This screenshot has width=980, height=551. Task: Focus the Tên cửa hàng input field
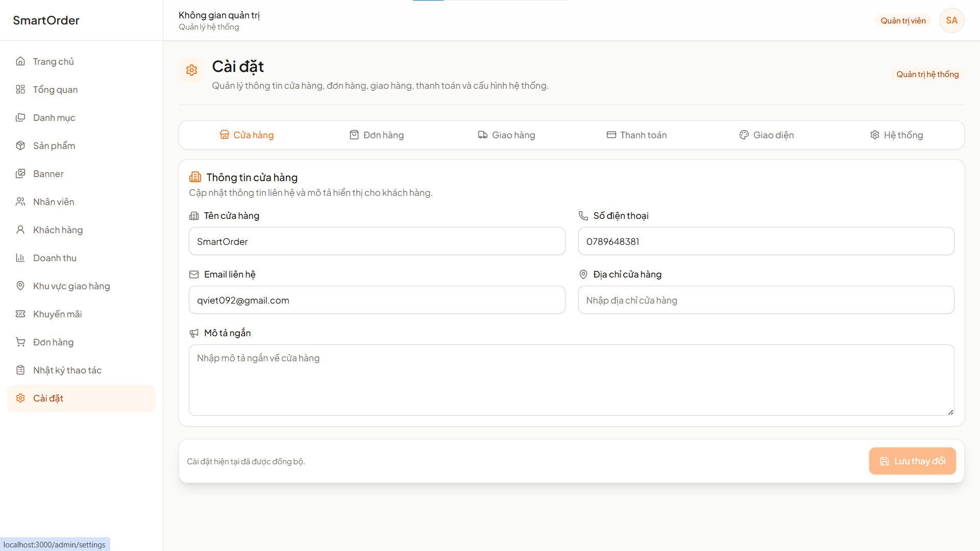pyautogui.click(x=377, y=241)
